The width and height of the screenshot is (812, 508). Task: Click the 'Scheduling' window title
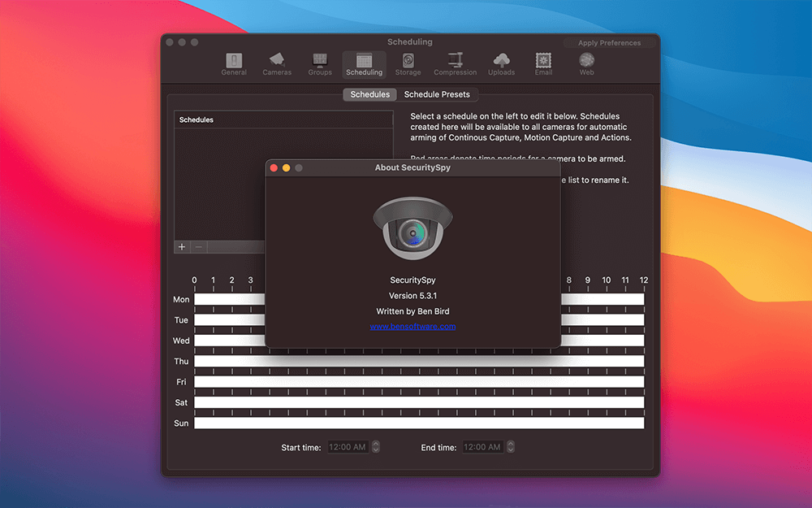point(409,42)
